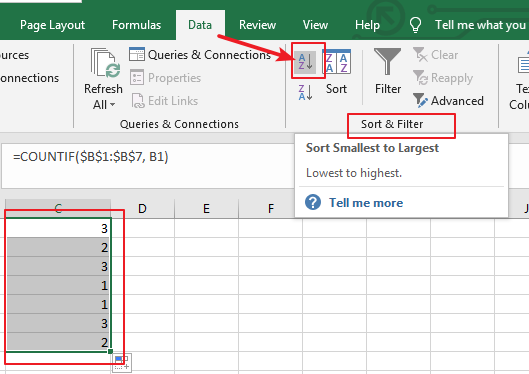Viewport: 529px width, 374px height.
Task: Select column D header
Action: pos(142,208)
